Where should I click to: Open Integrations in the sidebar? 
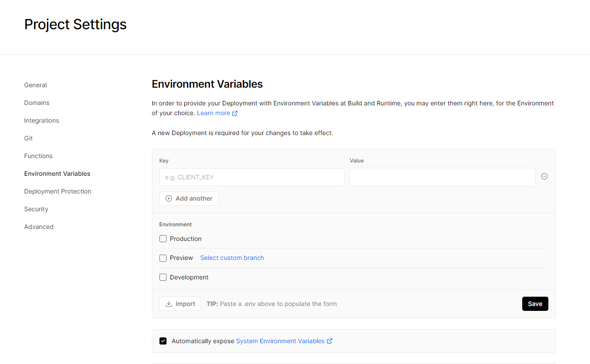(x=42, y=120)
